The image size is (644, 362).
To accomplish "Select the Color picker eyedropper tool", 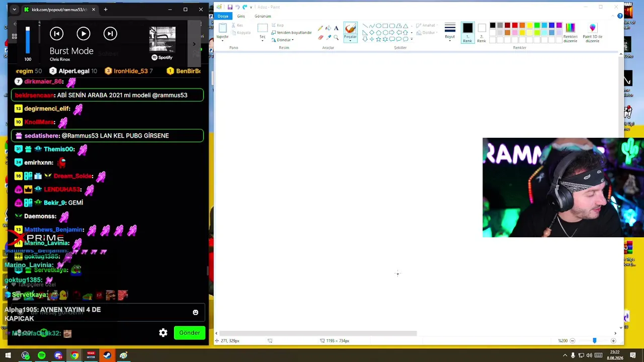I will tap(328, 37).
